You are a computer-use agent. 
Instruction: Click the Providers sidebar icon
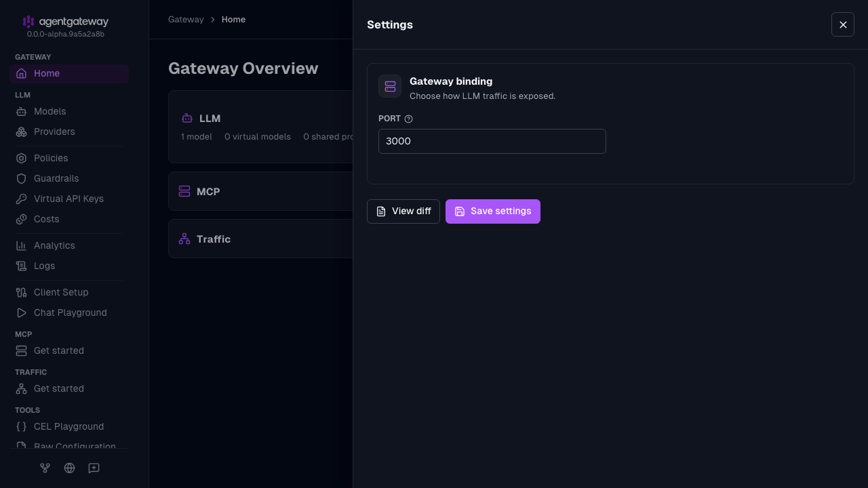[x=21, y=131]
